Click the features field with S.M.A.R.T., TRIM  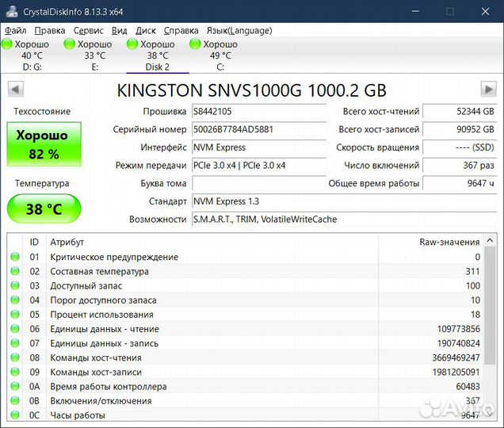point(344,220)
